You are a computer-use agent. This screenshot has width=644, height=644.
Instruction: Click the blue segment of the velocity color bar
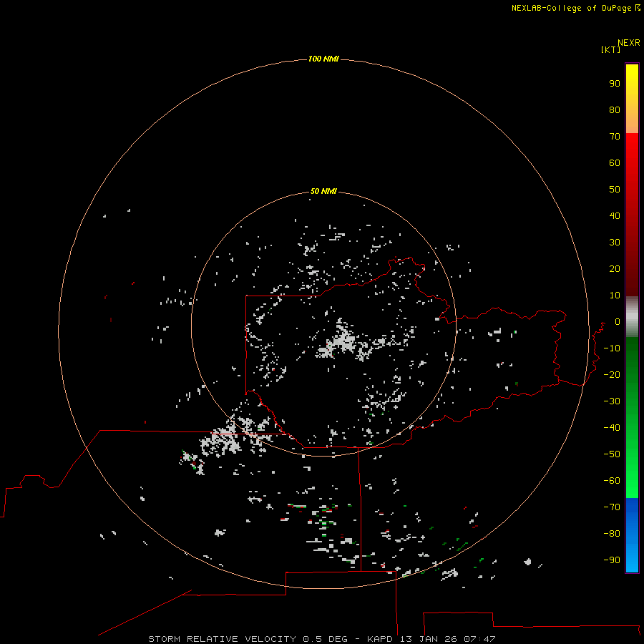(632, 535)
